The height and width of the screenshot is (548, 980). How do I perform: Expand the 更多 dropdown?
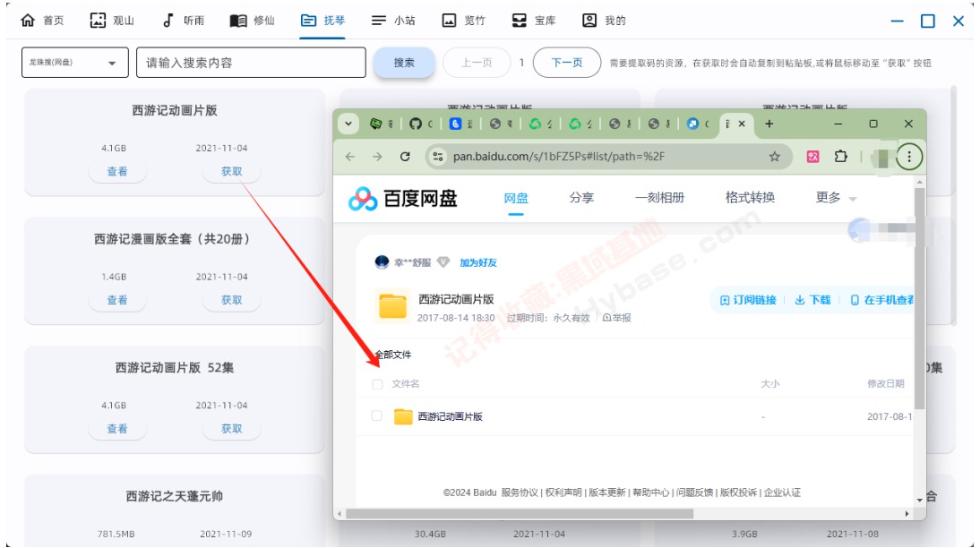[836, 198]
